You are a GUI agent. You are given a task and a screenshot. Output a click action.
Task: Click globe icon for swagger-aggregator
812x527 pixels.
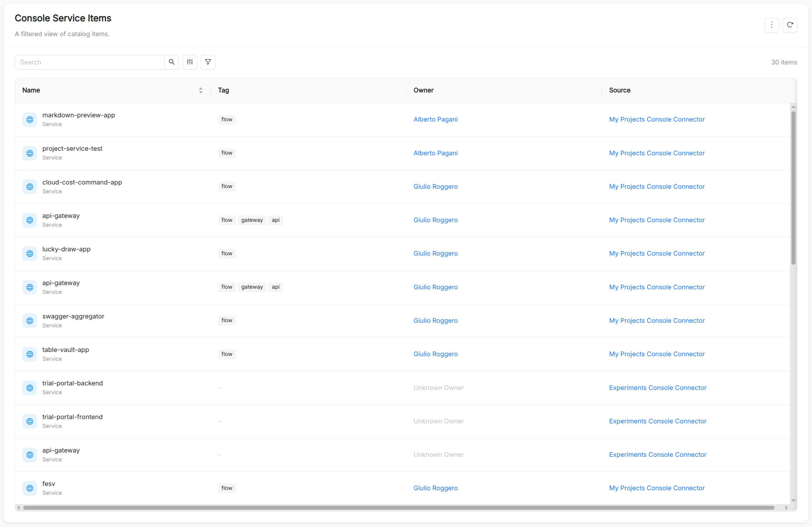(x=30, y=321)
